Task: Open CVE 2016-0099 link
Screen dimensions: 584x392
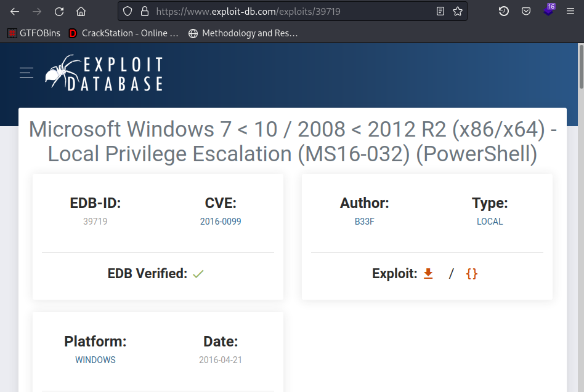Action: click(x=221, y=222)
